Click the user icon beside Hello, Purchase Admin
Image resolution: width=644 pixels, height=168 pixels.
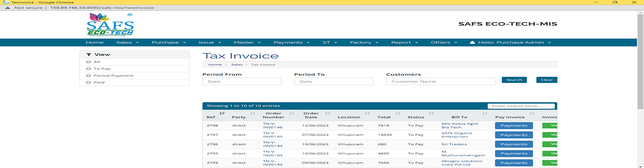[x=472, y=43]
